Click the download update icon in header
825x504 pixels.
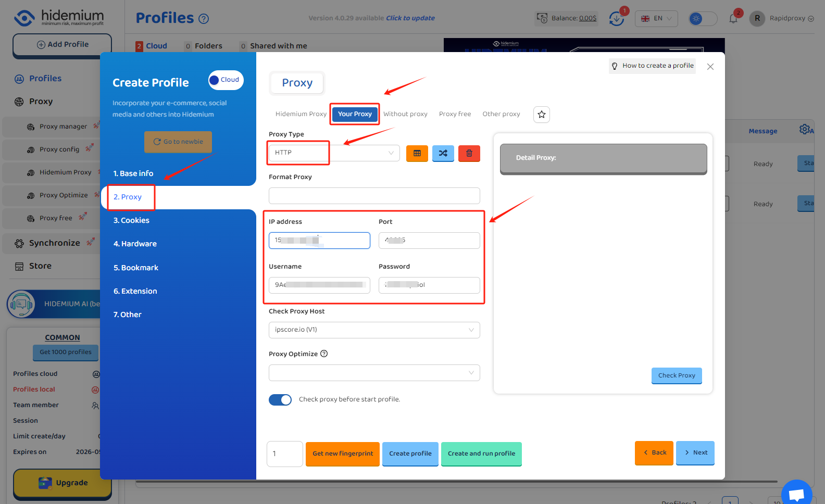617,19
